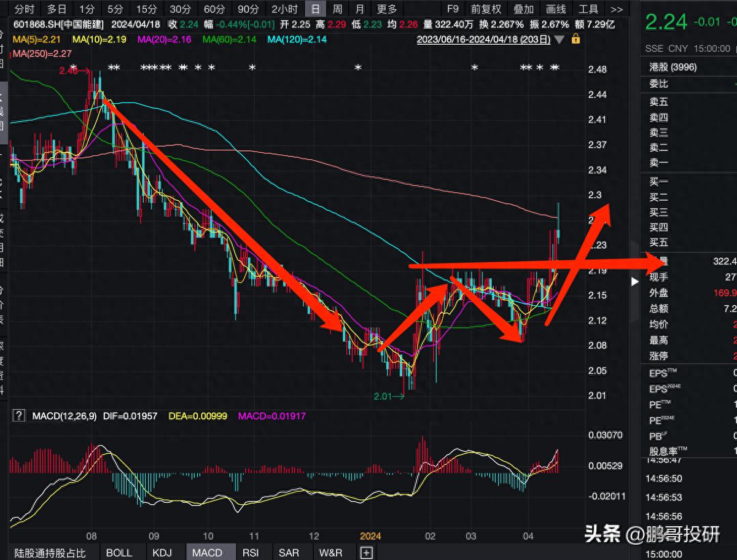Screen dimensions: 737x560
Task: Click the MA(5)=2.21 yellow moving average label
Action: tap(34, 39)
